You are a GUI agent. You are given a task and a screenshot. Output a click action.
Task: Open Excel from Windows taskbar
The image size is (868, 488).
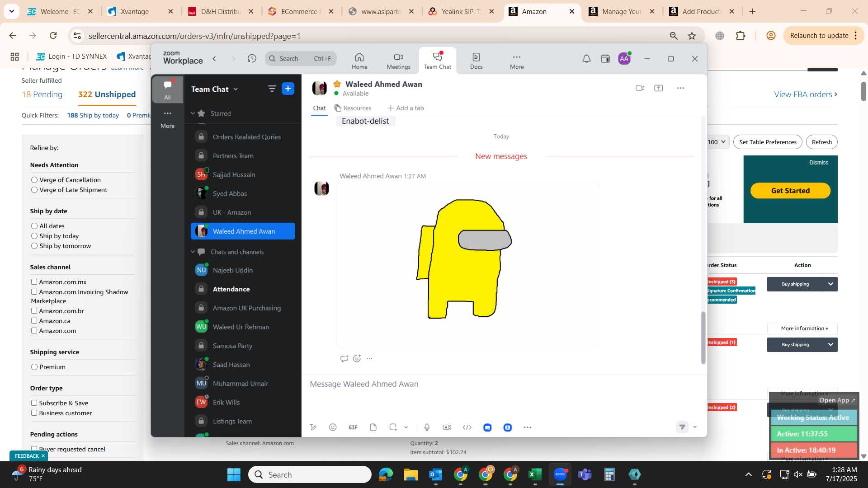(535, 474)
